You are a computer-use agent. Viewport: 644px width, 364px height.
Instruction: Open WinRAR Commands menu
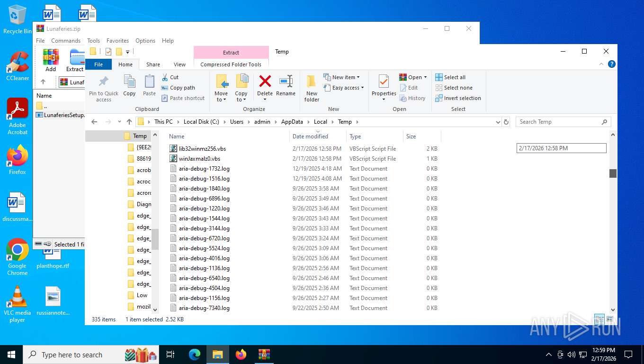[x=66, y=41]
